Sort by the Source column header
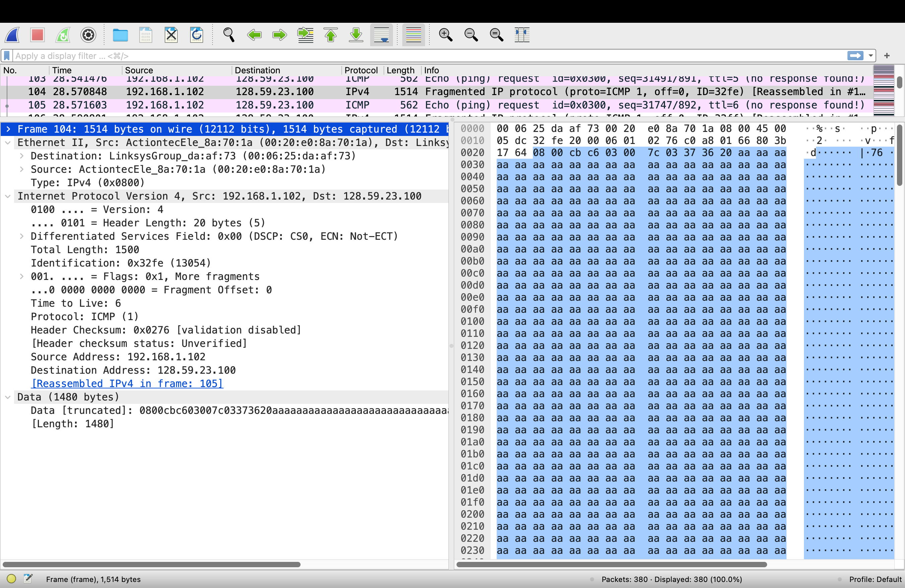The height and width of the screenshot is (588, 905). [x=139, y=70]
